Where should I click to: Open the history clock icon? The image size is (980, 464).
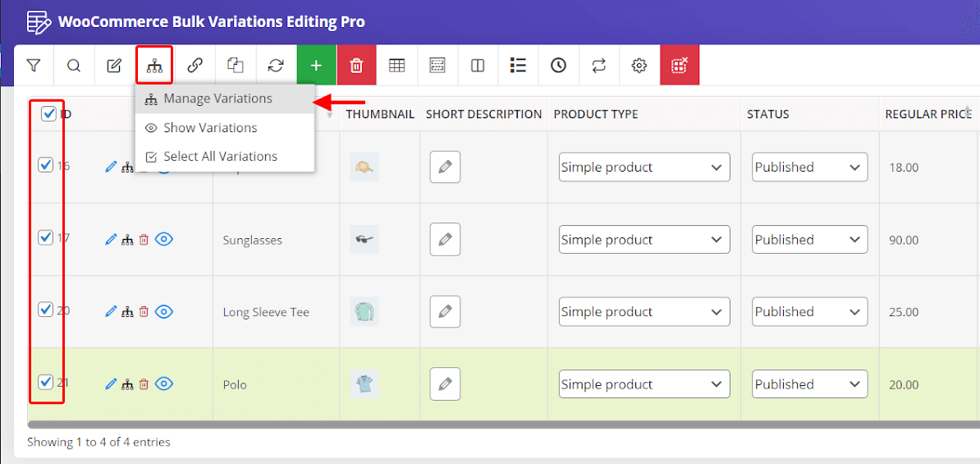click(x=559, y=66)
